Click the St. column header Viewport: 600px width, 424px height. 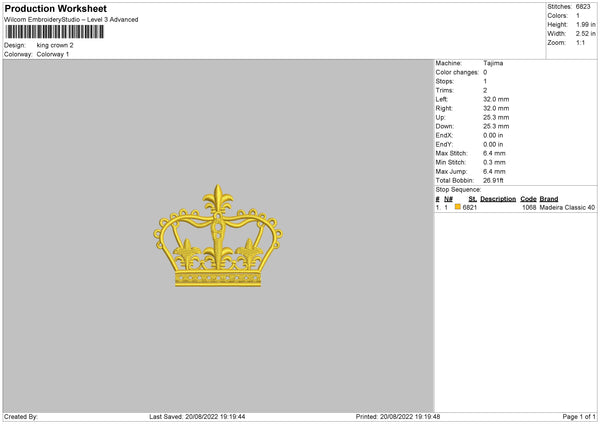[472, 199]
